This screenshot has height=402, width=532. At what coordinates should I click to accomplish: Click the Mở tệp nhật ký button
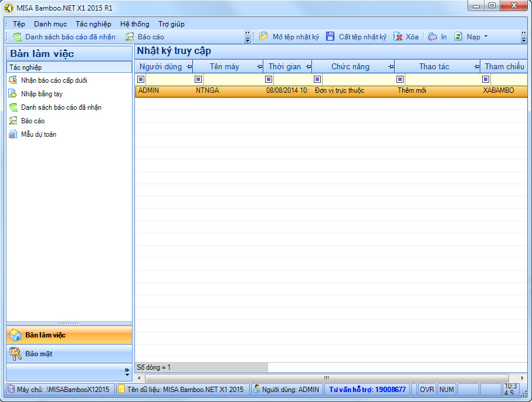pos(289,36)
